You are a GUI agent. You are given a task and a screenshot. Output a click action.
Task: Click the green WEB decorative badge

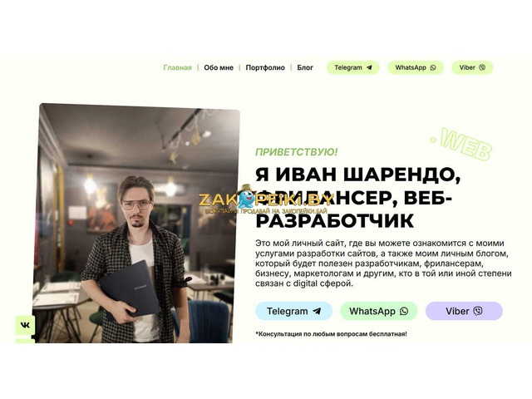pyautogui.click(x=463, y=144)
